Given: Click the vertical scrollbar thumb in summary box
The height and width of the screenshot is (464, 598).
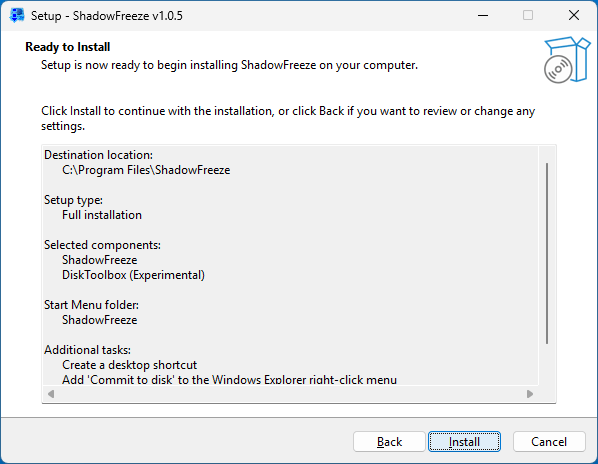Looking at the screenshot, I should 547,254.
